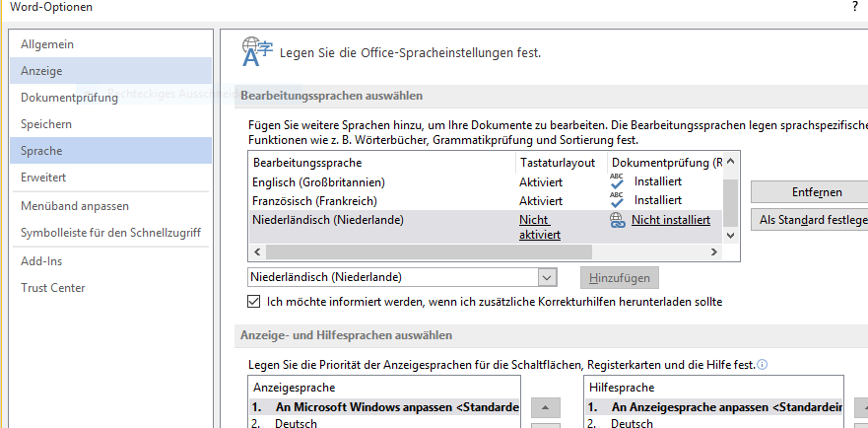The image size is (868, 428).
Task: Click right arrow of horizontal list scrollbar
Action: click(714, 252)
